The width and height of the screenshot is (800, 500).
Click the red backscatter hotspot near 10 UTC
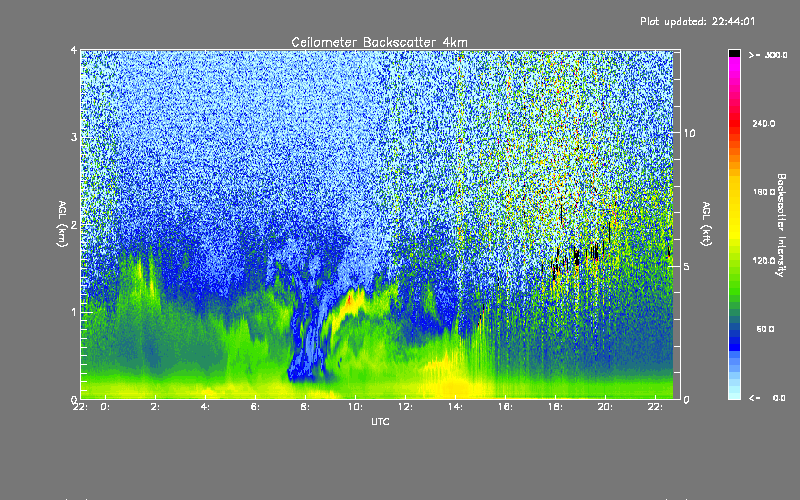pyautogui.click(x=350, y=298)
